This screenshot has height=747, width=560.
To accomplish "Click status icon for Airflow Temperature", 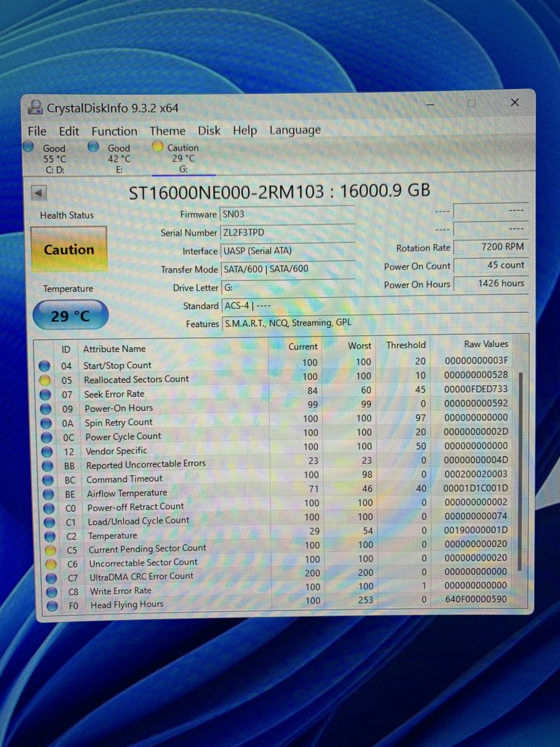I will pyautogui.click(x=49, y=494).
